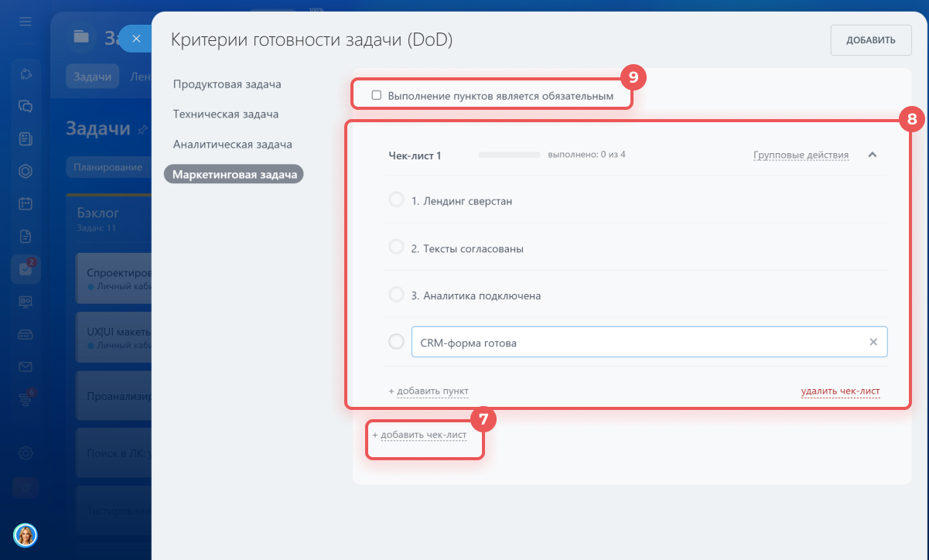Choose 'Аналитическая задача' in the left list
This screenshot has width=929, height=560.
[232, 145]
